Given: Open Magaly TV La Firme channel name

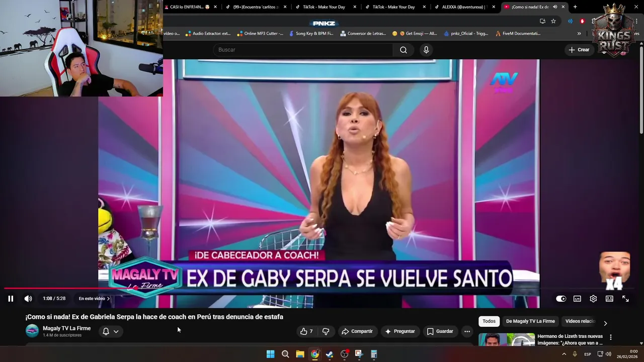Looking at the screenshot, I should pos(66,328).
